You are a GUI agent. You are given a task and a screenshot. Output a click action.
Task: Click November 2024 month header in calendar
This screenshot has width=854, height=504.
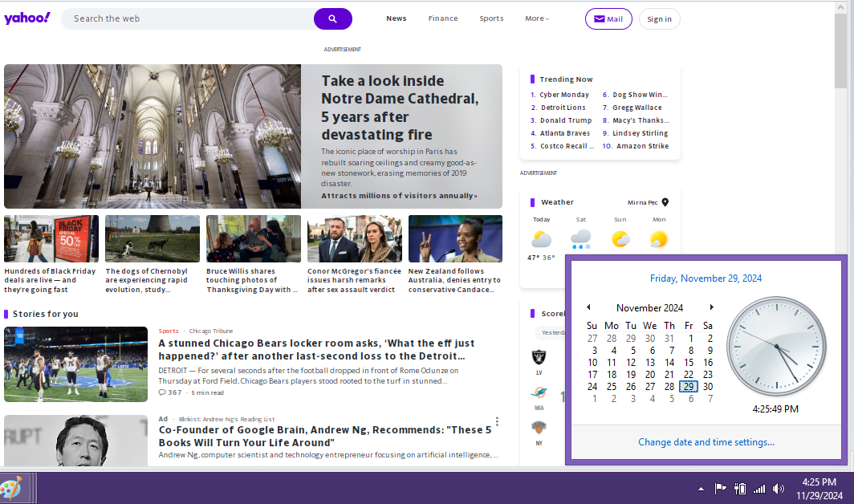(x=650, y=308)
